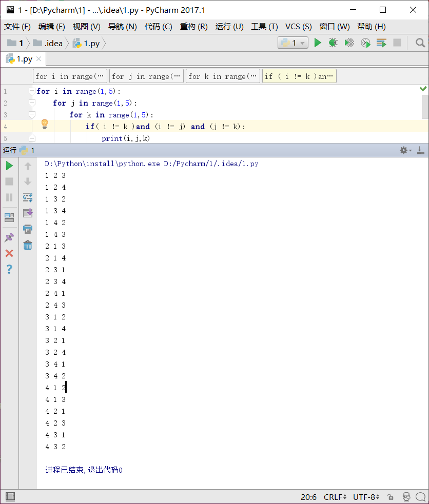The image size is (429, 504).
Task: Open the CRLF line ending dropdown
Action: (x=335, y=497)
